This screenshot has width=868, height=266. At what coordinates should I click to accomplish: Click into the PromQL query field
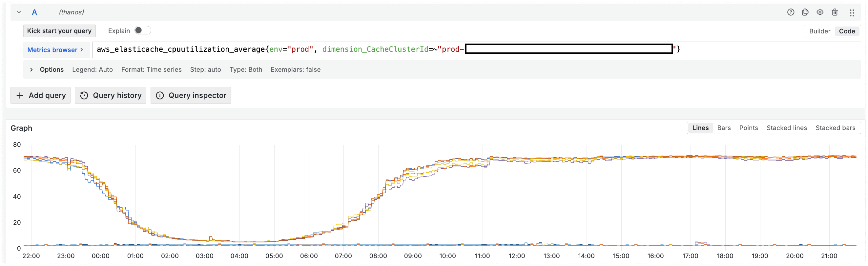pos(476,50)
